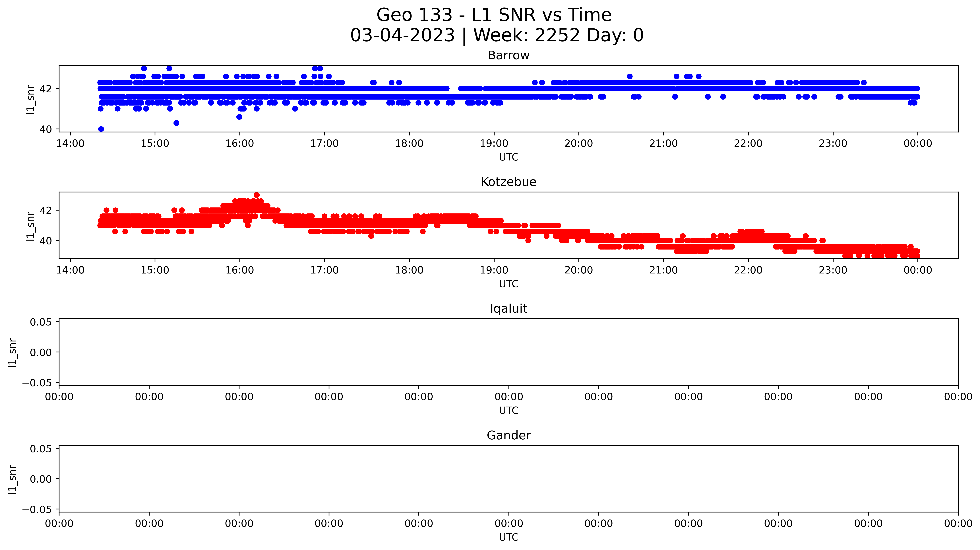Click the '40' y-tick label on the Kotzebue plot
980x550 pixels.
click(46, 241)
